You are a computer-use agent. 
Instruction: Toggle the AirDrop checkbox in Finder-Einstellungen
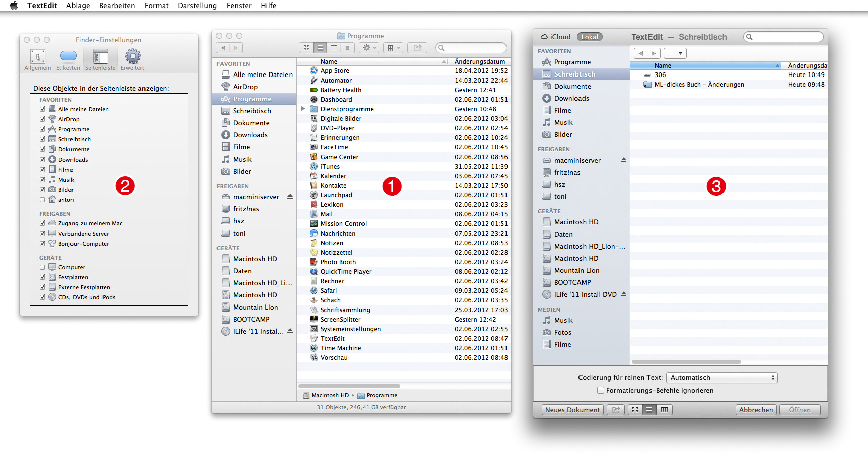[x=42, y=119]
